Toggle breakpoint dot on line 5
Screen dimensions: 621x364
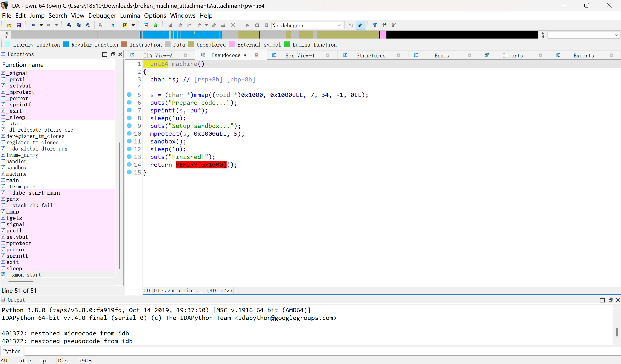click(129, 95)
